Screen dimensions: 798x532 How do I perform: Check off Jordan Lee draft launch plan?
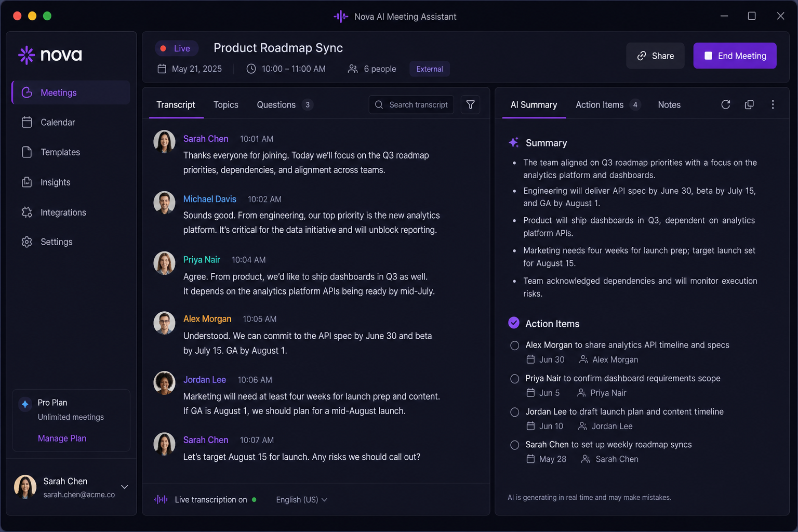[x=515, y=412]
